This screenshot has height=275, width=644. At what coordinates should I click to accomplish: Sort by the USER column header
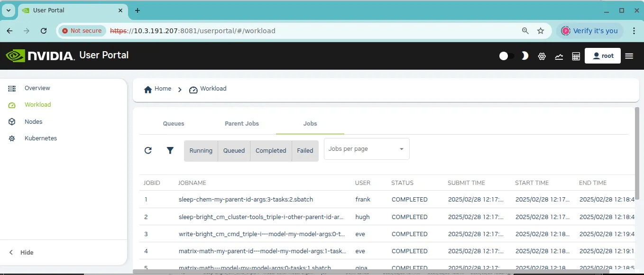coord(363,183)
